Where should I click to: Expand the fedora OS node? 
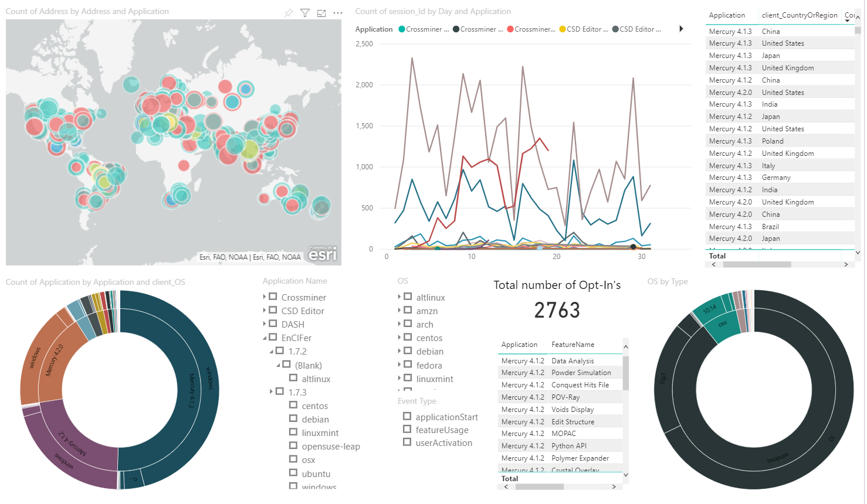[x=399, y=365]
